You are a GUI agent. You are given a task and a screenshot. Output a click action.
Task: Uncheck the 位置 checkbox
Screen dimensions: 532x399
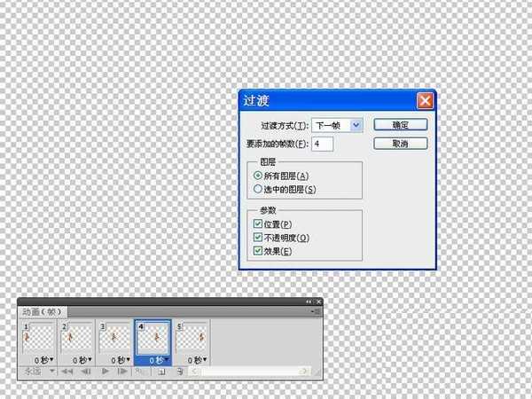(258, 225)
